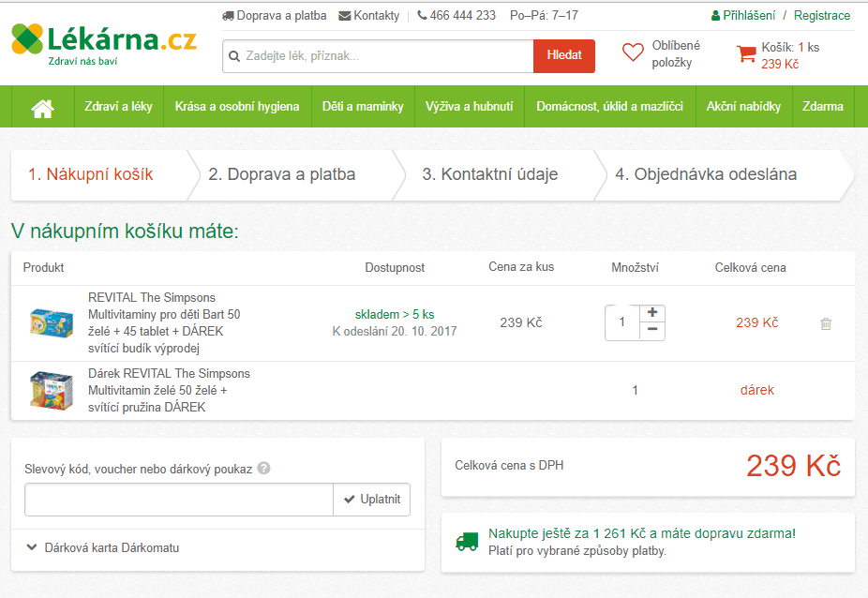Screen dimensions: 868x598
Task: Click the red Hledat search button
Action: click(564, 56)
